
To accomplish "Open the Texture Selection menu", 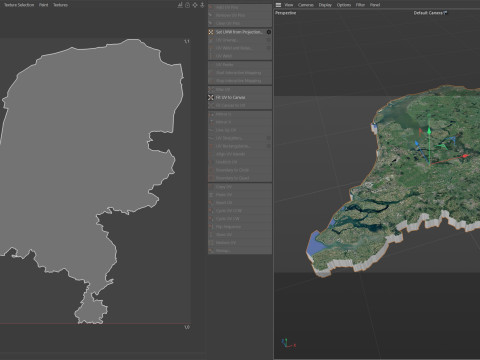I will (x=19, y=5).
